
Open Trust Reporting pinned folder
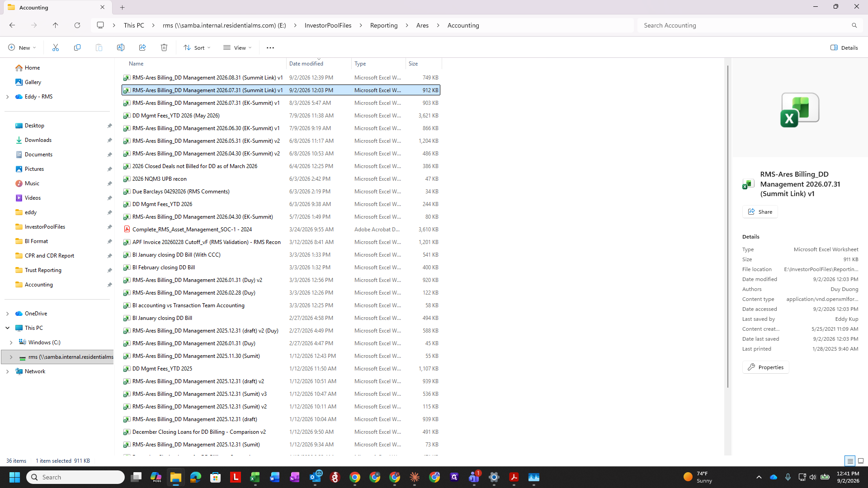(x=43, y=270)
